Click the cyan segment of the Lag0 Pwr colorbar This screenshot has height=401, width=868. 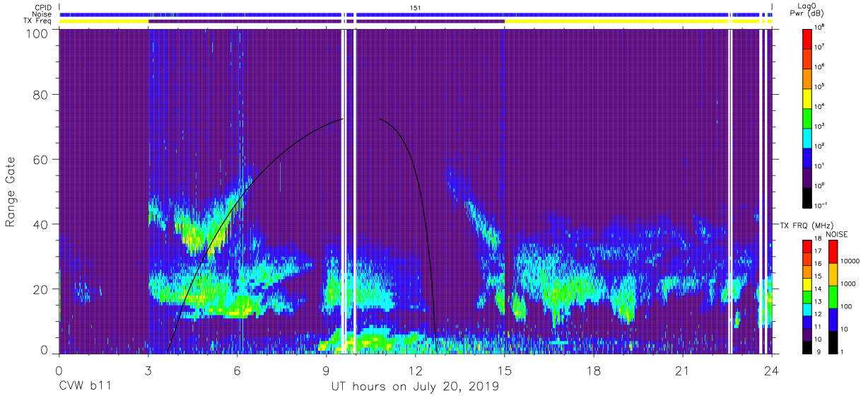[x=808, y=137]
